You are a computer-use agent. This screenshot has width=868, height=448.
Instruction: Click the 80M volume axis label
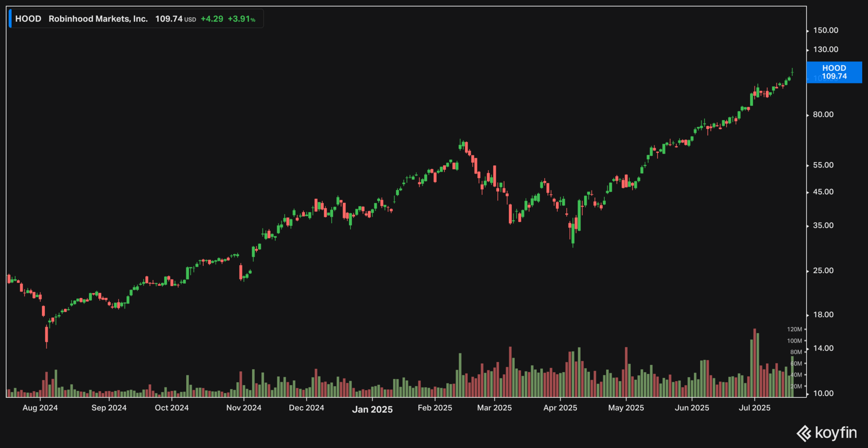[796, 352]
